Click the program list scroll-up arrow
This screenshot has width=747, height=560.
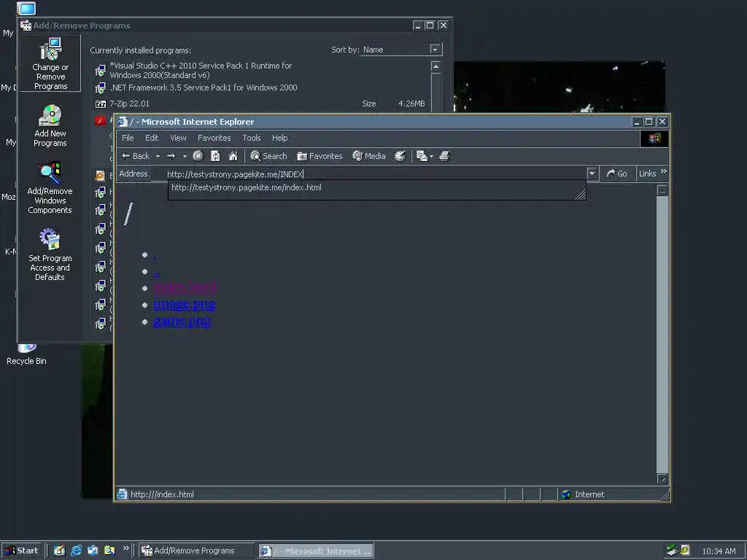click(x=436, y=66)
